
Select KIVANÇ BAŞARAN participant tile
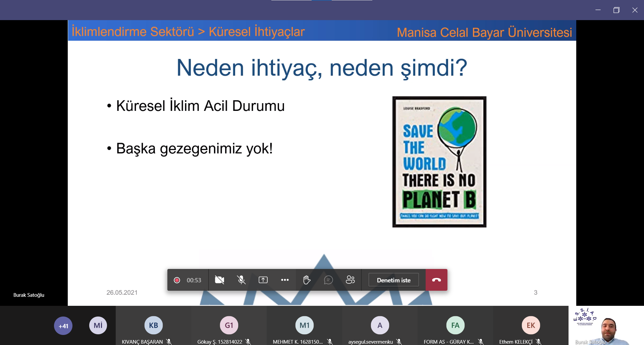click(153, 326)
